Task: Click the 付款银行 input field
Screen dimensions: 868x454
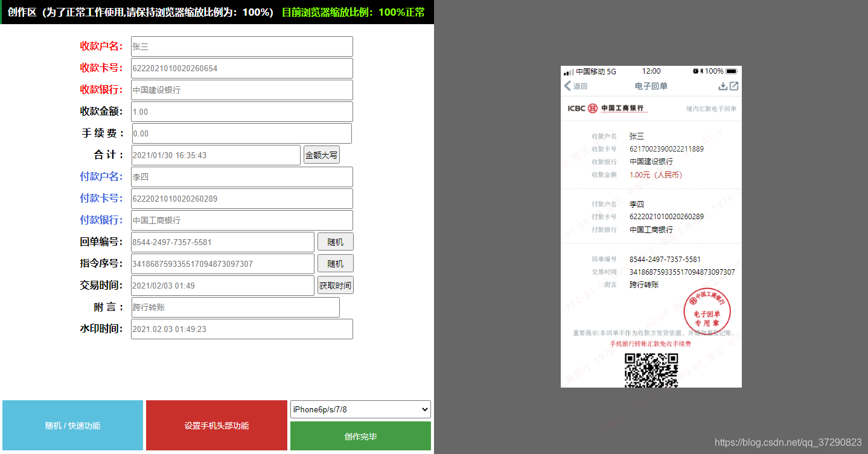Action: coord(241,220)
